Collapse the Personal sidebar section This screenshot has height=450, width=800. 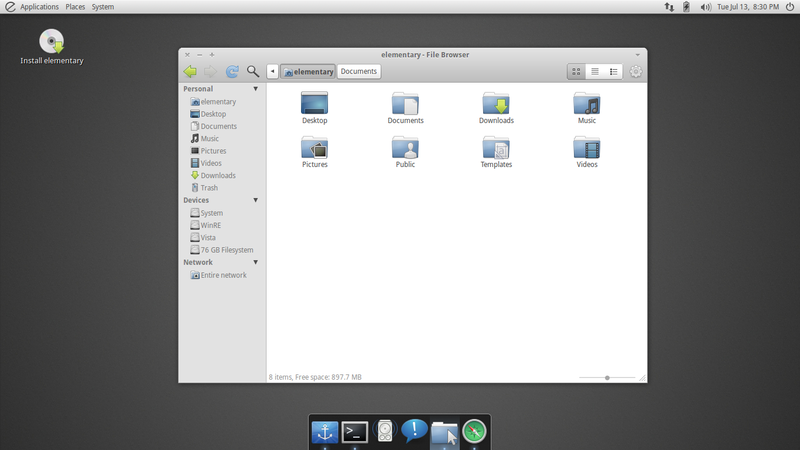point(256,89)
